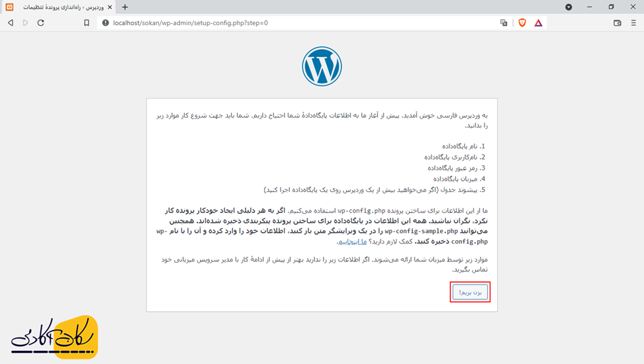
Task: Open site security info icon in address bar
Action: coord(105,23)
